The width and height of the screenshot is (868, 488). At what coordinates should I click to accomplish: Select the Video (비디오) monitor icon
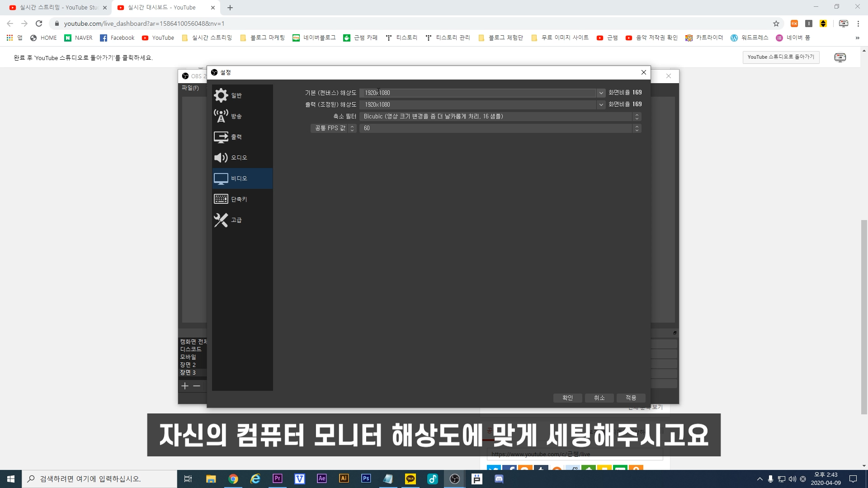pos(221,178)
